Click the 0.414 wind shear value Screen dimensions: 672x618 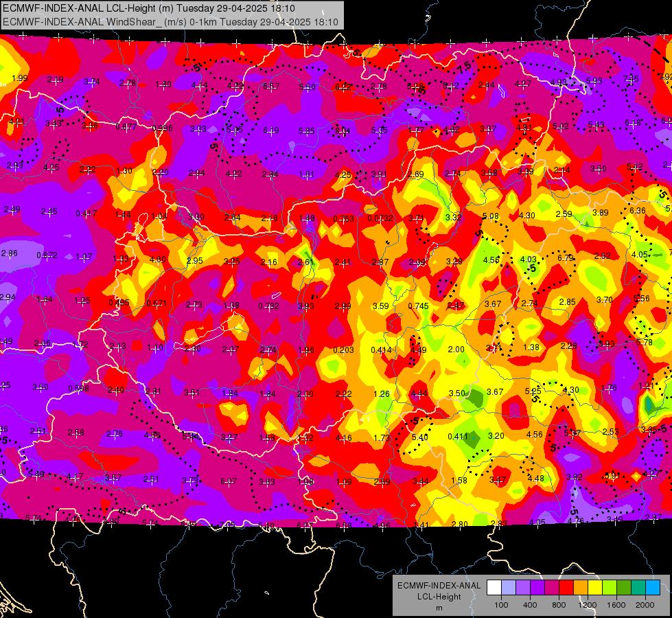point(382,350)
